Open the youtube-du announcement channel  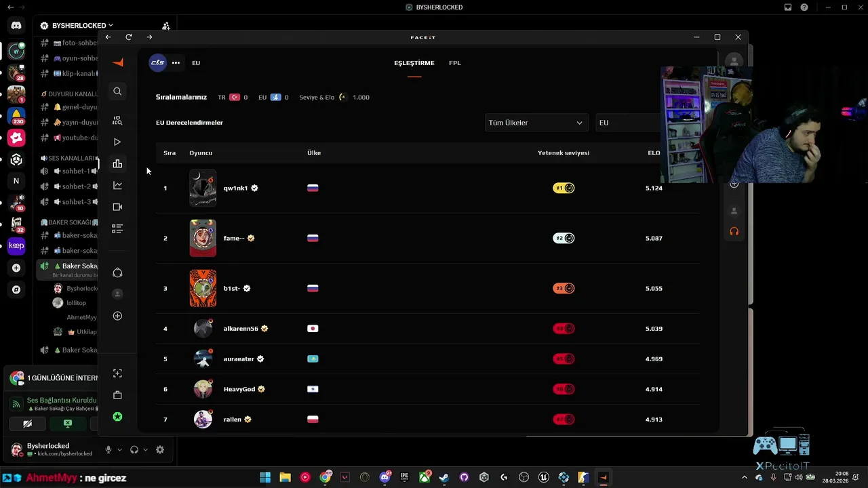point(68,138)
